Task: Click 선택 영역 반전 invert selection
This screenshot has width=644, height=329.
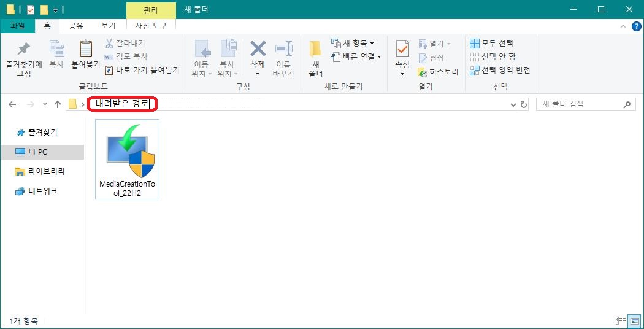Action: click(x=500, y=71)
